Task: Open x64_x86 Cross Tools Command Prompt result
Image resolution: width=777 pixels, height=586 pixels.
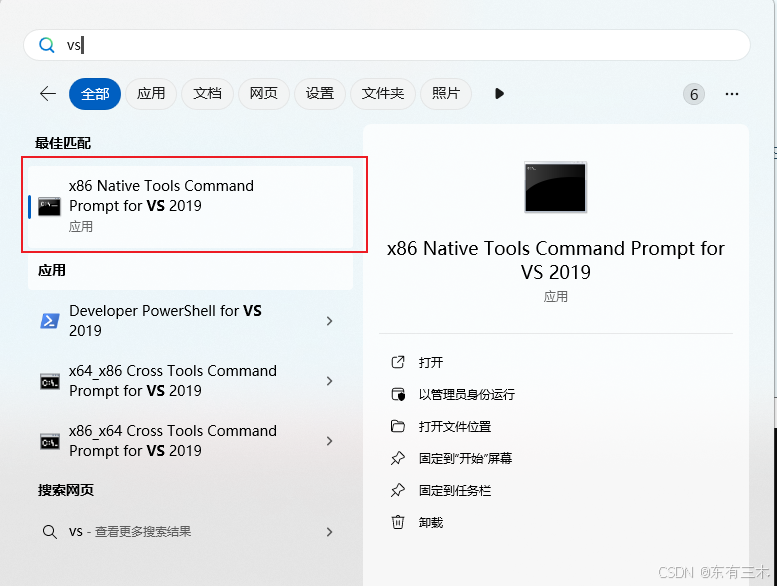Action: coord(191,380)
